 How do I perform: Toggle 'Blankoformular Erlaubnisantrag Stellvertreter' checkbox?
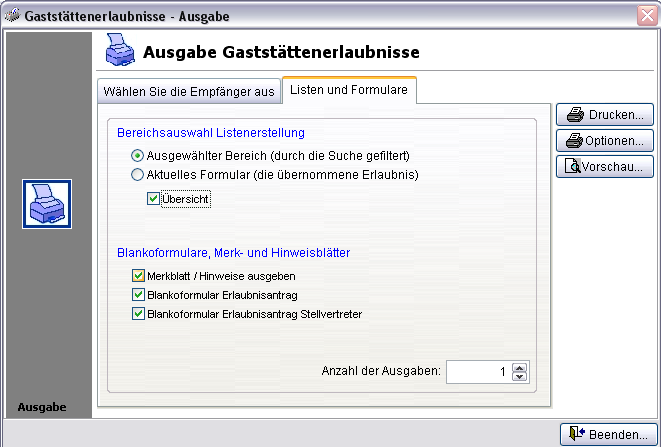(x=138, y=314)
